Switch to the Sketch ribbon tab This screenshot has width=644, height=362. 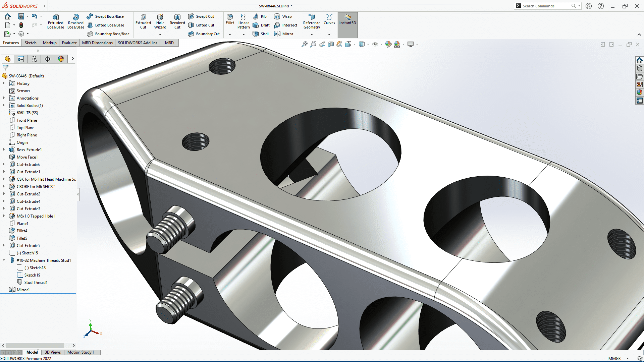click(x=30, y=43)
